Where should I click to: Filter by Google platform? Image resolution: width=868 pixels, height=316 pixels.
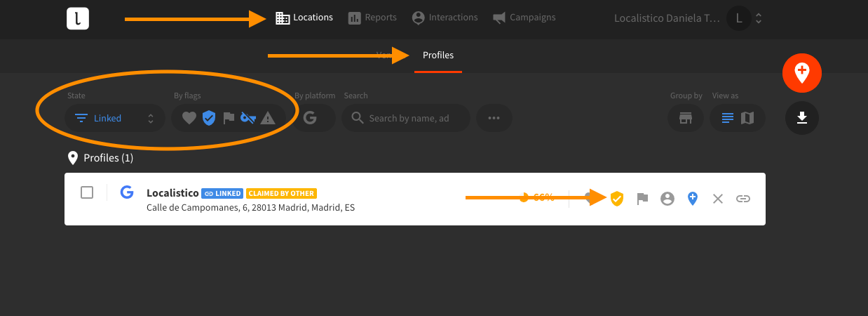coord(310,118)
